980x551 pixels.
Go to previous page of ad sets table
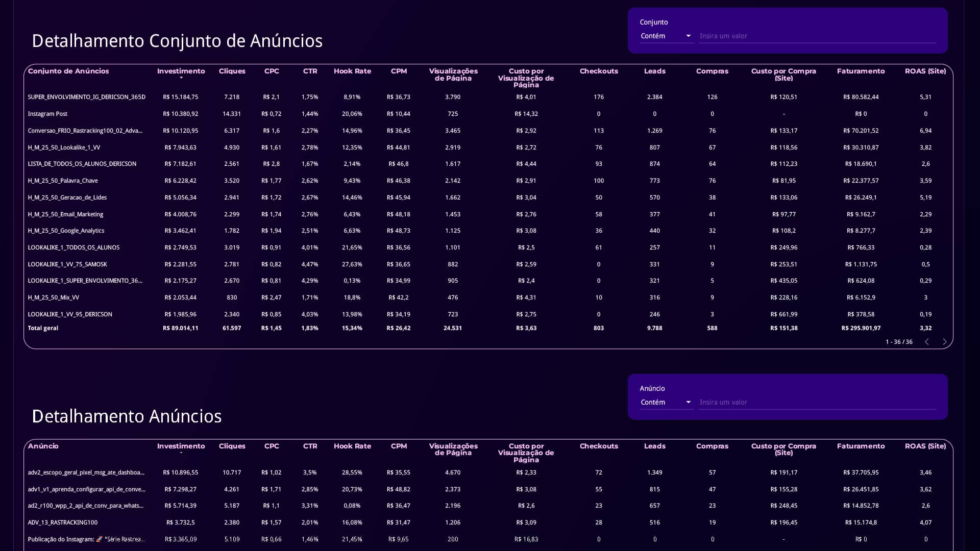pyautogui.click(x=927, y=342)
